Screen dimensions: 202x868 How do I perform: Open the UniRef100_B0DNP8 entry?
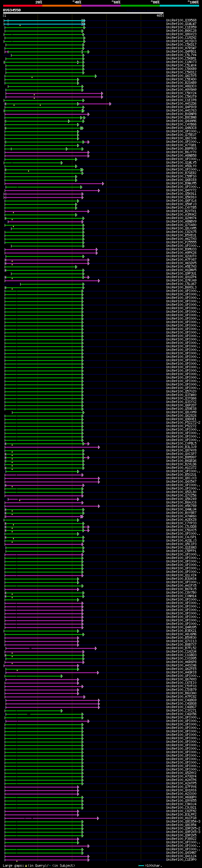click(181, 114)
